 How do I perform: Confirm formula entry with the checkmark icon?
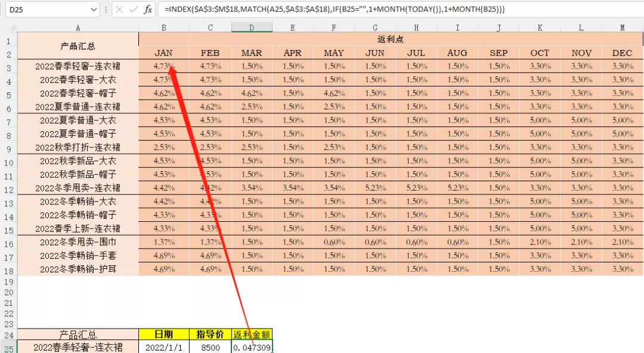[x=134, y=10]
